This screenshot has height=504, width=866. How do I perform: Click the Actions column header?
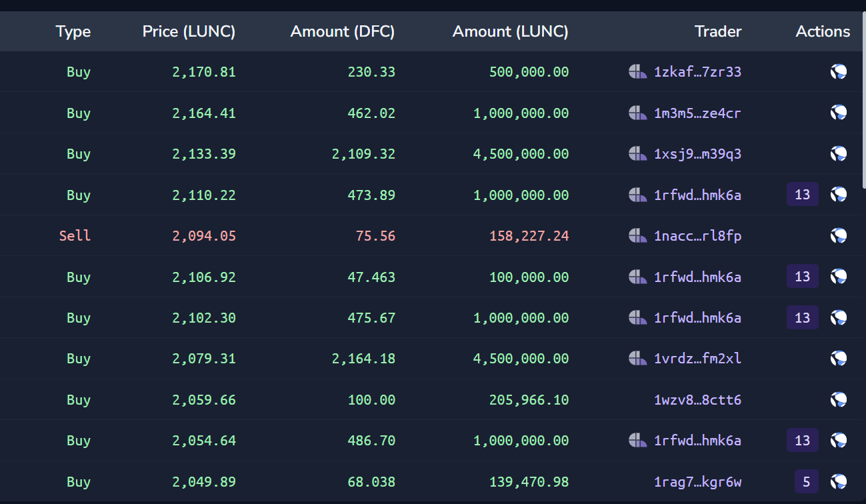click(822, 31)
